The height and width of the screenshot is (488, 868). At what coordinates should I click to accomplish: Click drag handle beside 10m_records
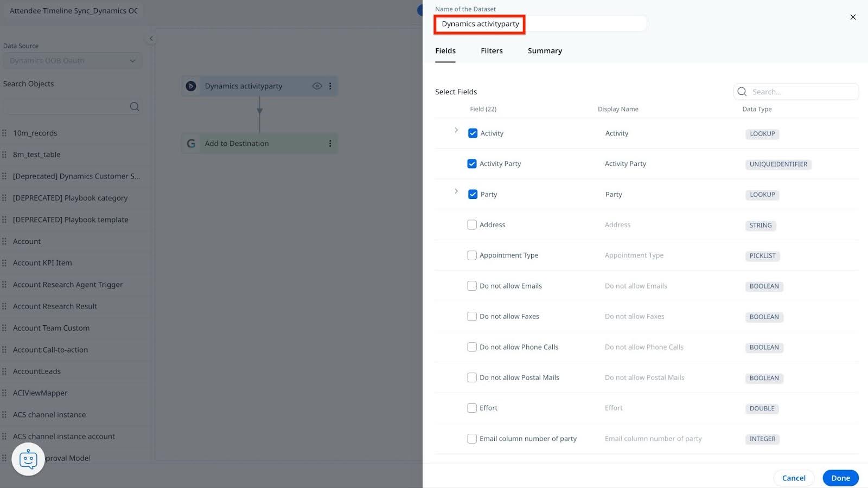click(x=4, y=133)
